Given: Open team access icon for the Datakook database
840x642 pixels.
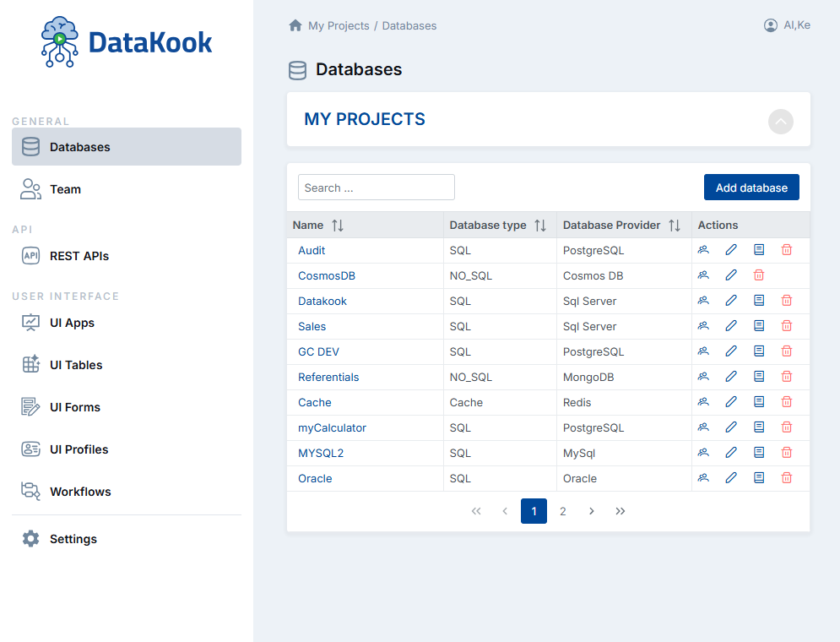Looking at the screenshot, I should pos(703,300).
